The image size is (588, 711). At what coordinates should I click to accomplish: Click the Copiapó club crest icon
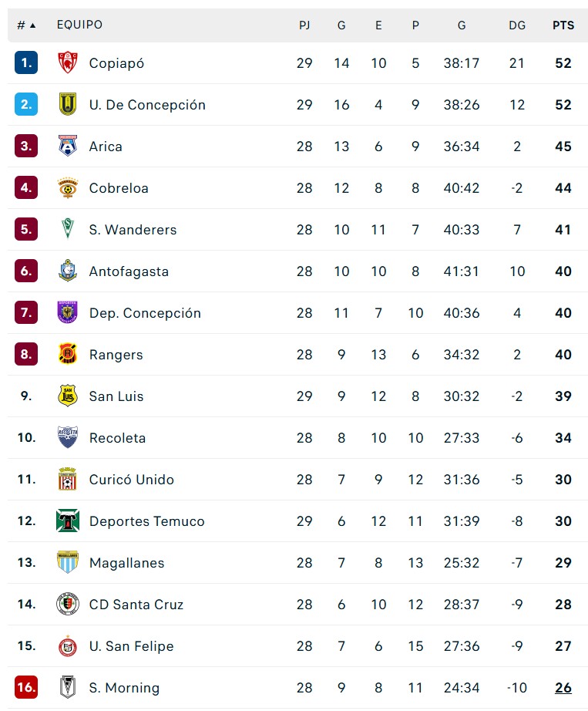pos(68,63)
